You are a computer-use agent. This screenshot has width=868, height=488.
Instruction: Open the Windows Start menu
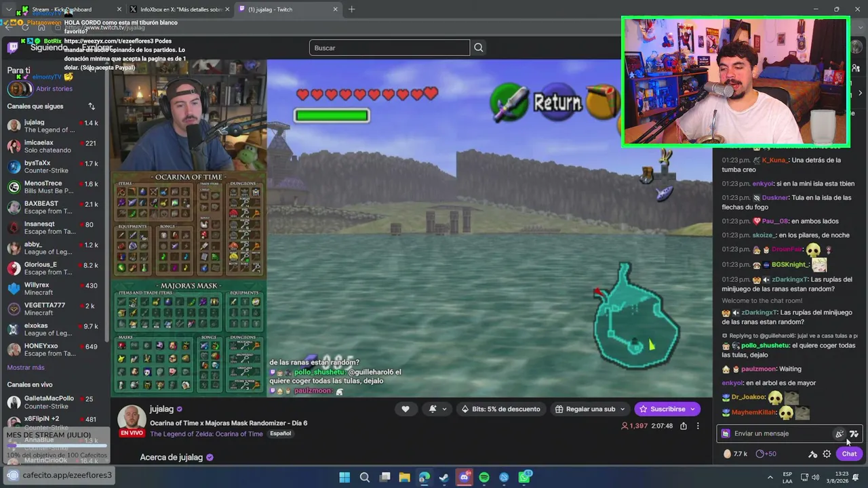click(344, 477)
